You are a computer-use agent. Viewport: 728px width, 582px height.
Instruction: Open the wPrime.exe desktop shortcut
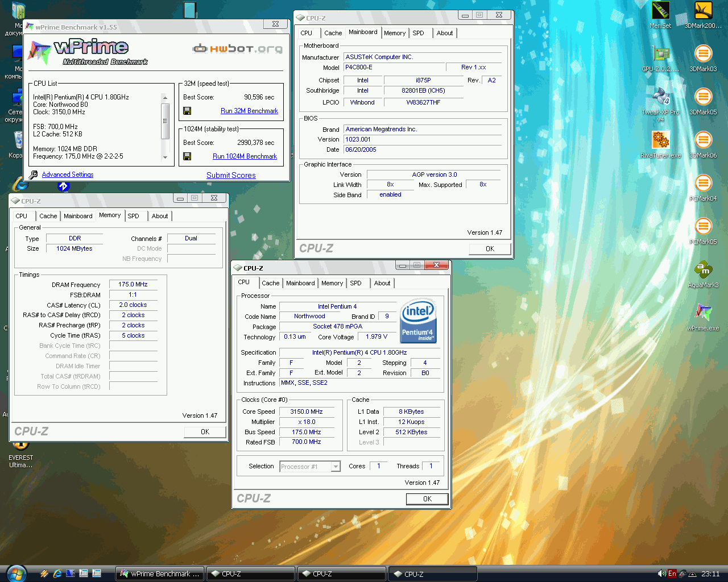click(704, 313)
